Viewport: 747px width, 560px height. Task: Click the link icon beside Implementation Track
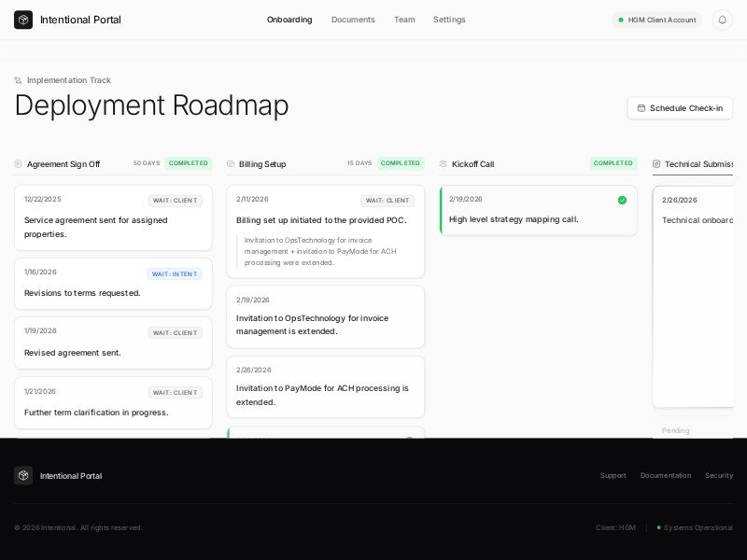[16, 80]
